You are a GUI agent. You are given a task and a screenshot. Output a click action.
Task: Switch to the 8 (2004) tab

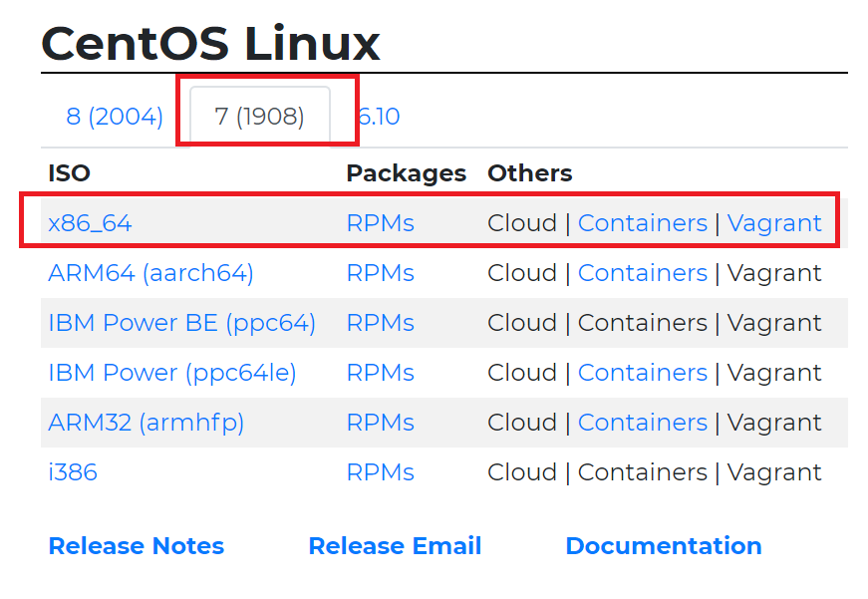[x=115, y=117]
